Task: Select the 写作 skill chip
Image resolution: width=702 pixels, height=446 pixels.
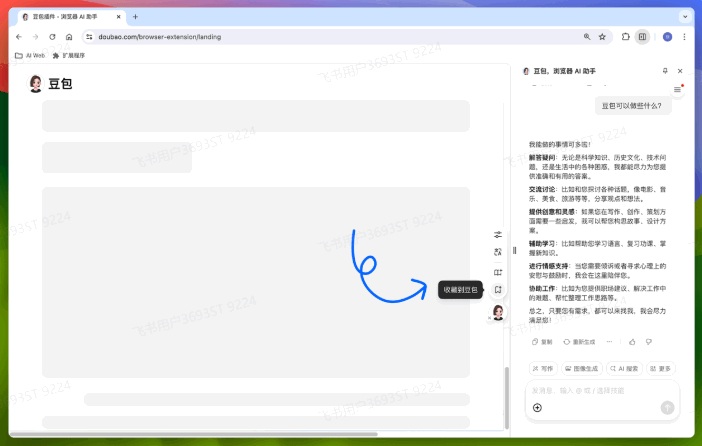Action: (x=543, y=369)
